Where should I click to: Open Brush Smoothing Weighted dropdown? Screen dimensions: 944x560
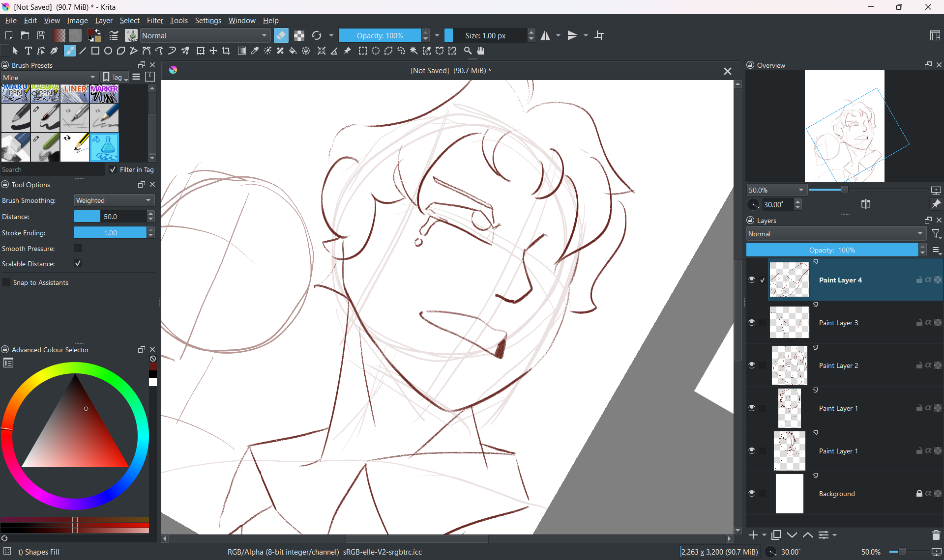point(114,200)
